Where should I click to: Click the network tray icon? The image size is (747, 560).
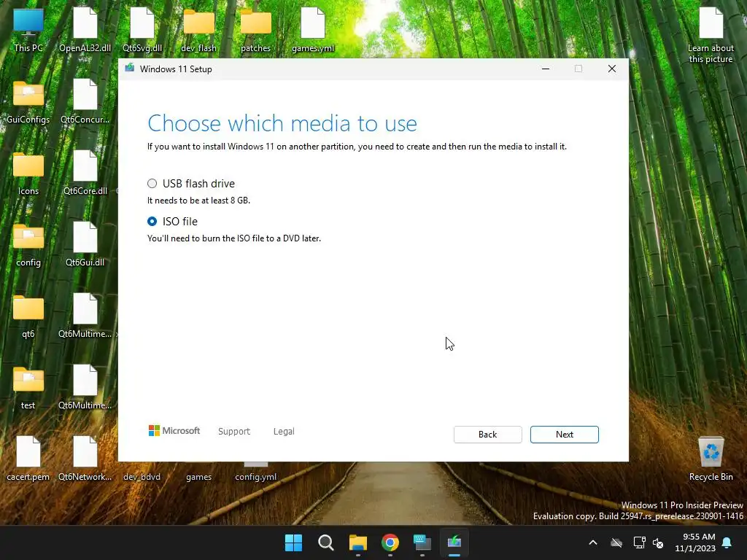[639, 542]
